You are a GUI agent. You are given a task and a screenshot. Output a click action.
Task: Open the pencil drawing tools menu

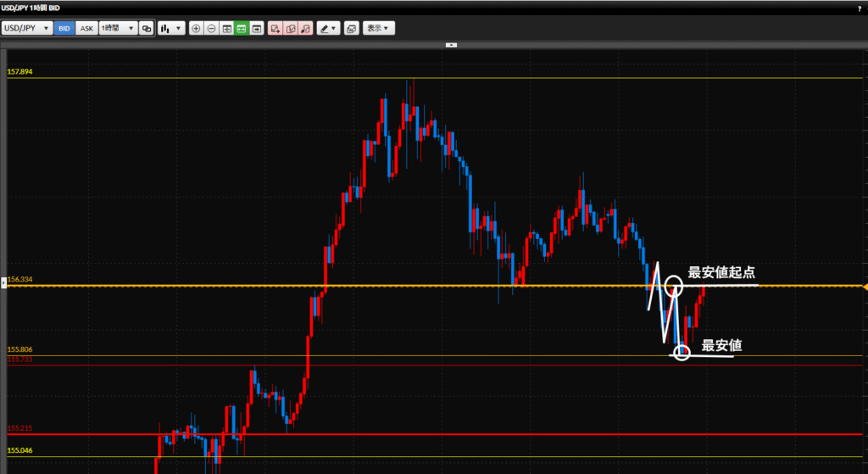328,28
